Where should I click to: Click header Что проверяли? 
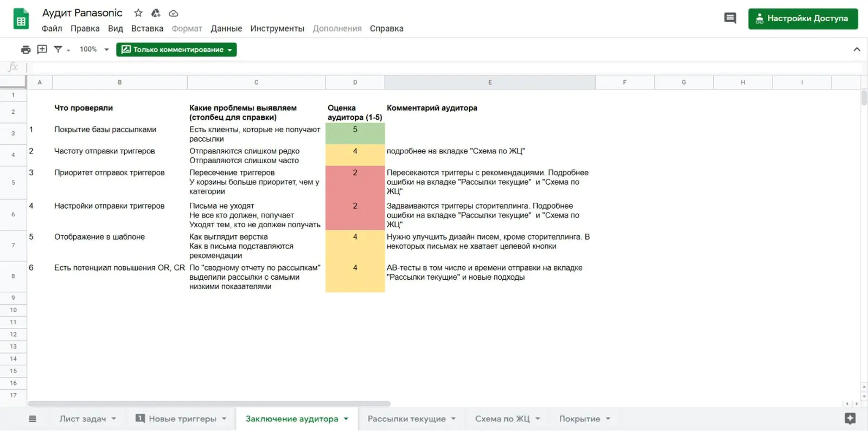tap(84, 108)
